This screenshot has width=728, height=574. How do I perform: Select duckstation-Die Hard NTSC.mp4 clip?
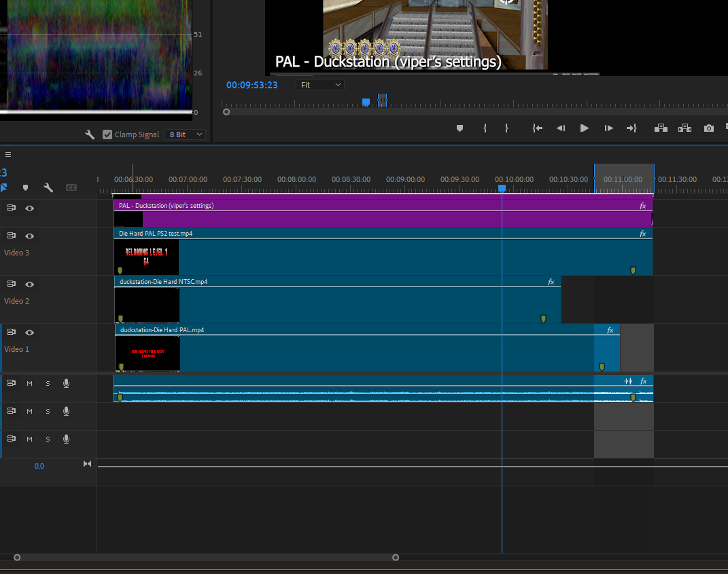338,300
